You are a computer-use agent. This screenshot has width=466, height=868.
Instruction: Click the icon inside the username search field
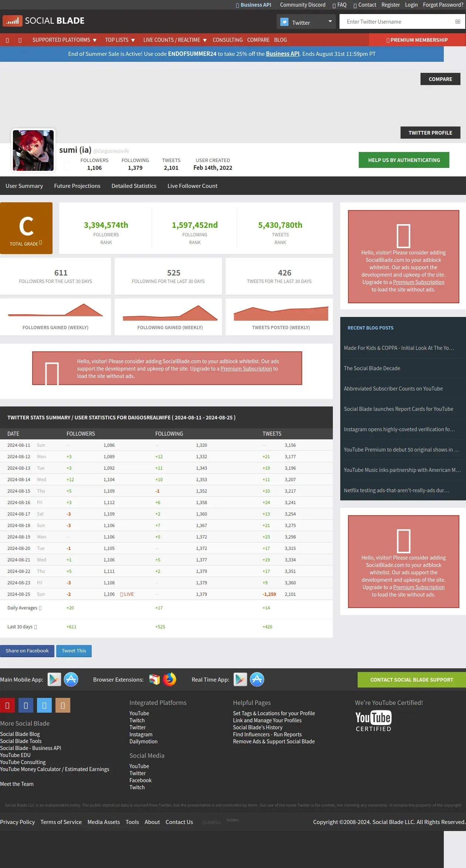pos(457,22)
